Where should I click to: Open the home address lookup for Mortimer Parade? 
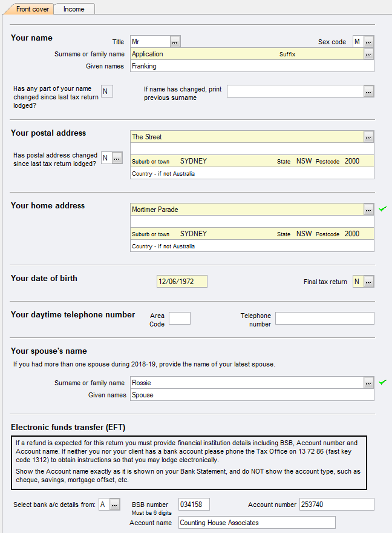point(368,209)
